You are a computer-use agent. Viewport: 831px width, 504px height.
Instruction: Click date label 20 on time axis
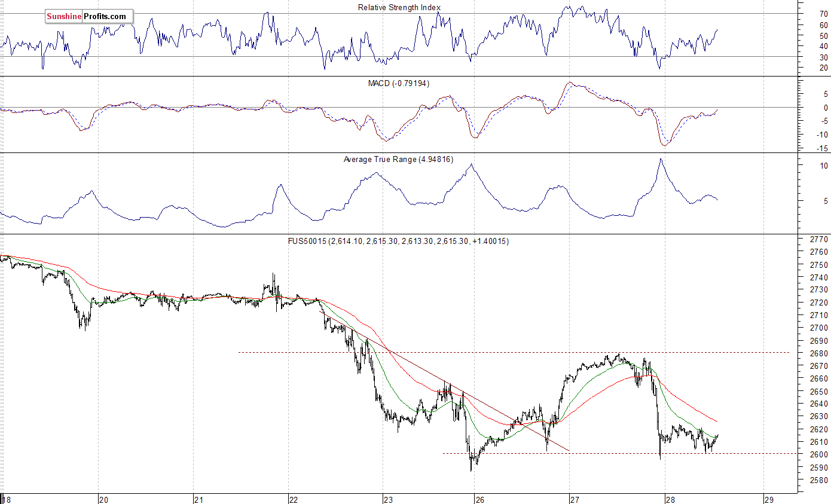point(103,499)
